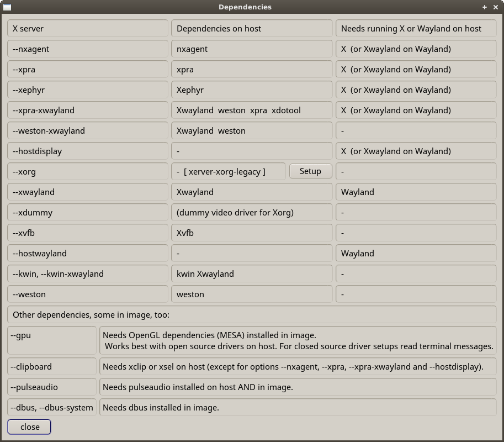
Task: Click the Xvfb dependency cell
Action: point(252,233)
